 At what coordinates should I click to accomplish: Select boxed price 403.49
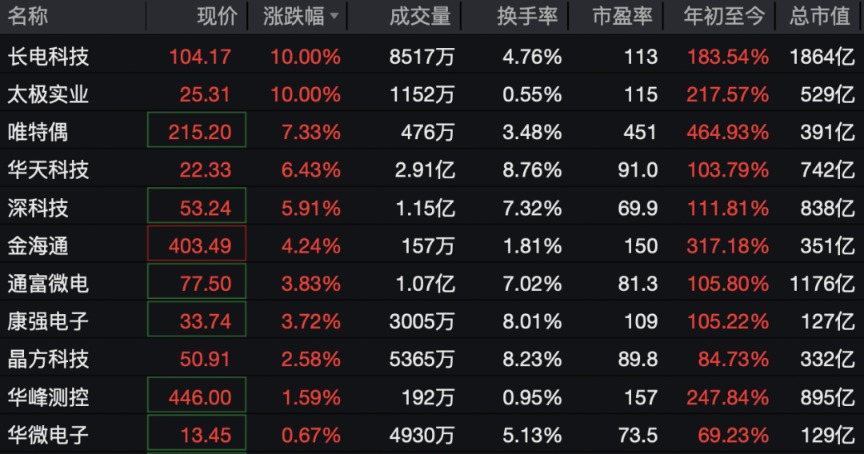(197, 243)
